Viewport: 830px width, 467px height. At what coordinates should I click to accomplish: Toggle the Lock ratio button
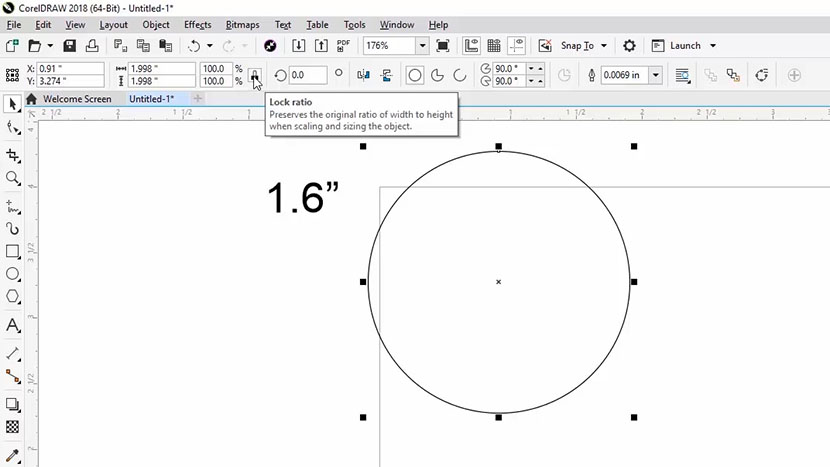tap(254, 75)
